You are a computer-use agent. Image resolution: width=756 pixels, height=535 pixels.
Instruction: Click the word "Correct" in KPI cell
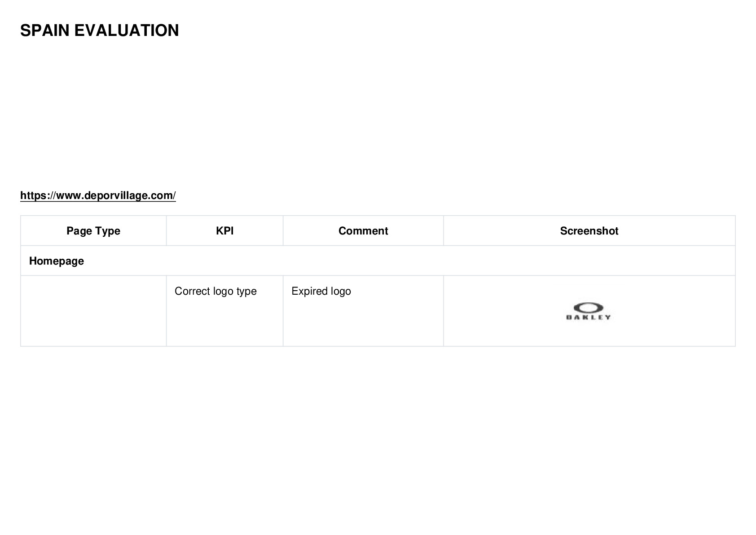tap(192, 291)
